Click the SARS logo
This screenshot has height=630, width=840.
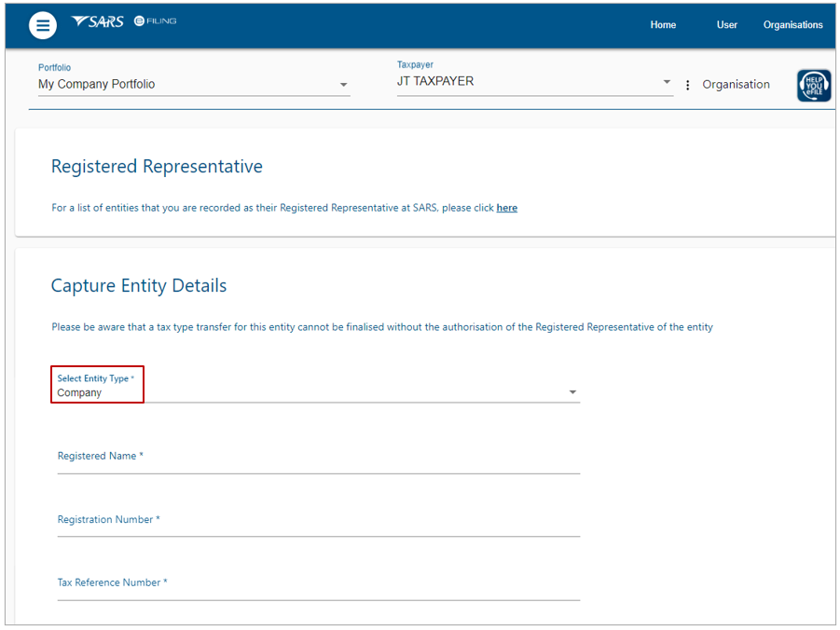tap(98, 21)
